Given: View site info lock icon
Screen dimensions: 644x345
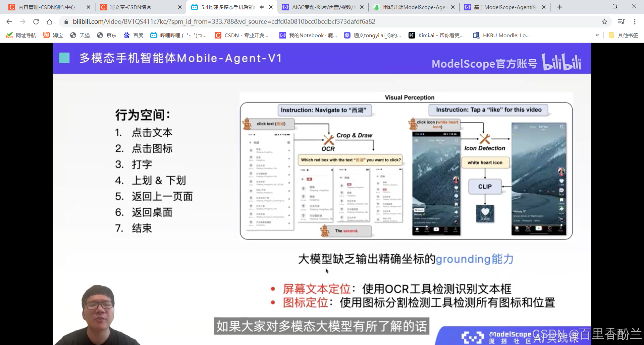Looking at the screenshot, I should click(66, 22).
